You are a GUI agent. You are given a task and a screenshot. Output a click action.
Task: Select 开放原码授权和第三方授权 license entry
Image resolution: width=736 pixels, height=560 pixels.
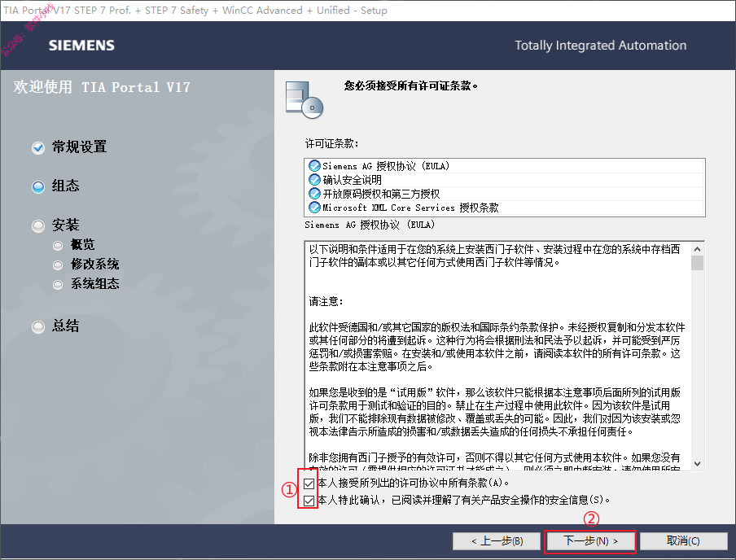point(505,194)
